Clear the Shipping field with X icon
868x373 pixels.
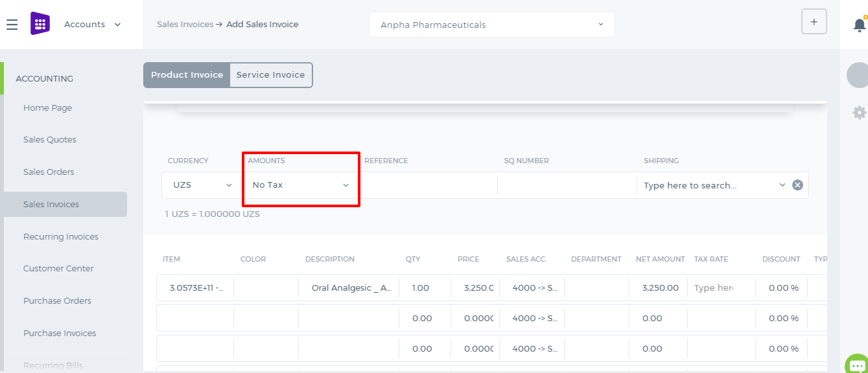(798, 185)
